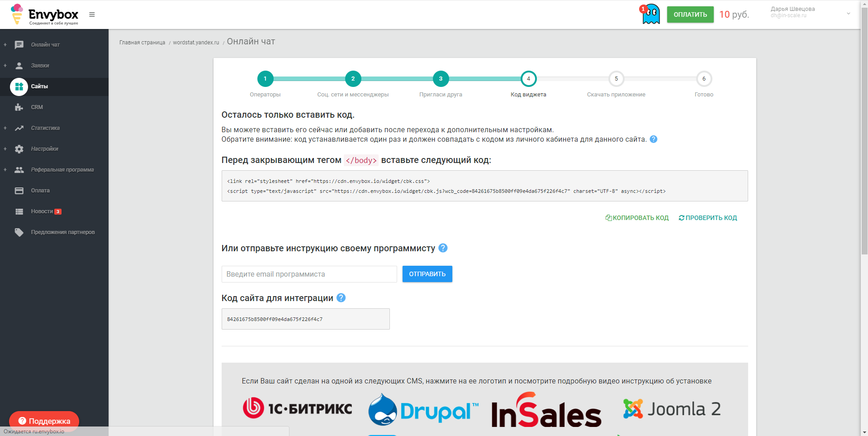Screen dimensions: 868x436
Task: Click the site integration code field
Action: [306, 319]
